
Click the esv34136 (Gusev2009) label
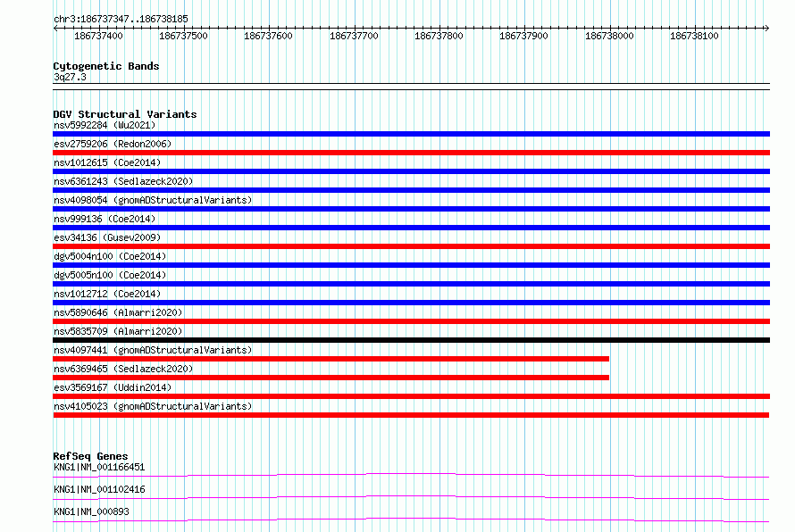tap(107, 237)
